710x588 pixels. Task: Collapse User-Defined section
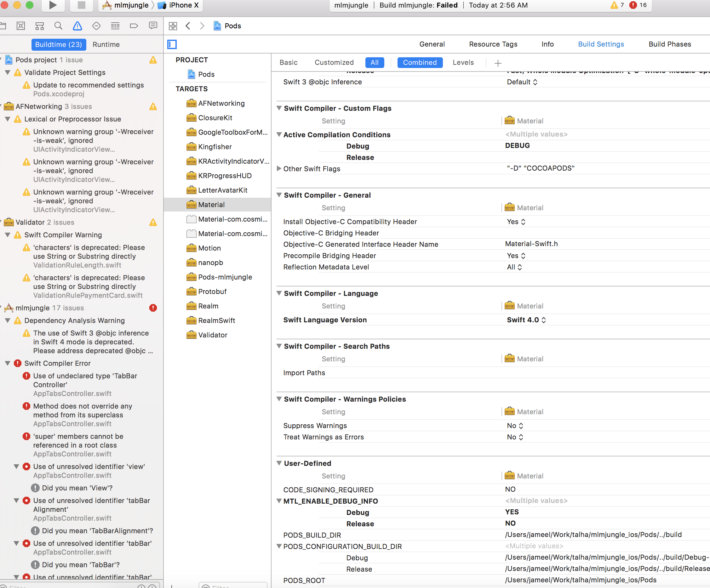[279, 463]
